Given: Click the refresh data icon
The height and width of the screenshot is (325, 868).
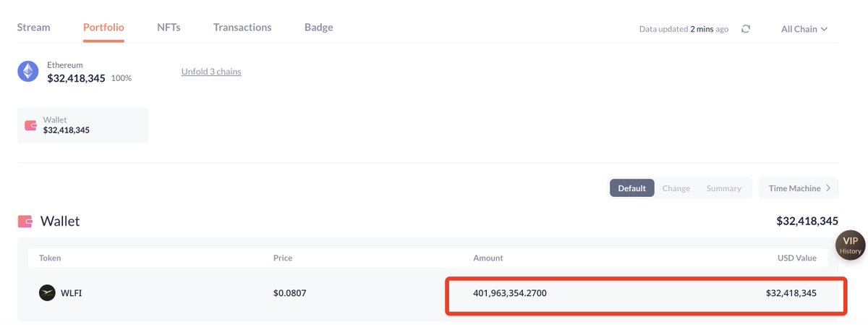Looking at the screenshot, I should 746,29.
